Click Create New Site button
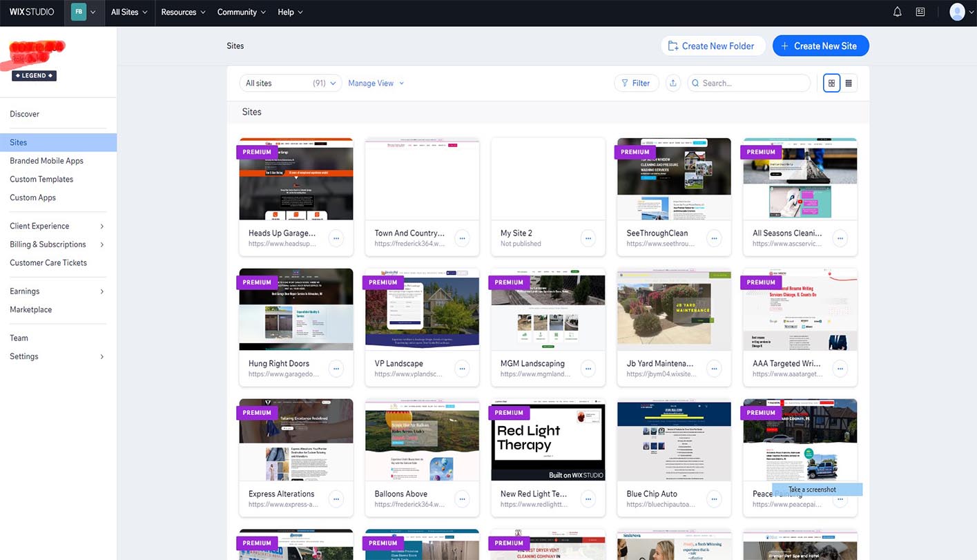 click(x=820, y=46)
